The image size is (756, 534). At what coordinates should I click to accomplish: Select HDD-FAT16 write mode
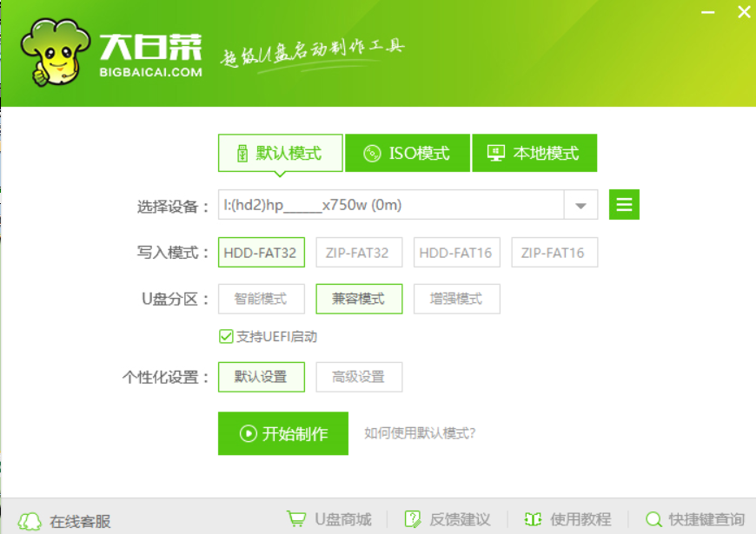point(456,252)
